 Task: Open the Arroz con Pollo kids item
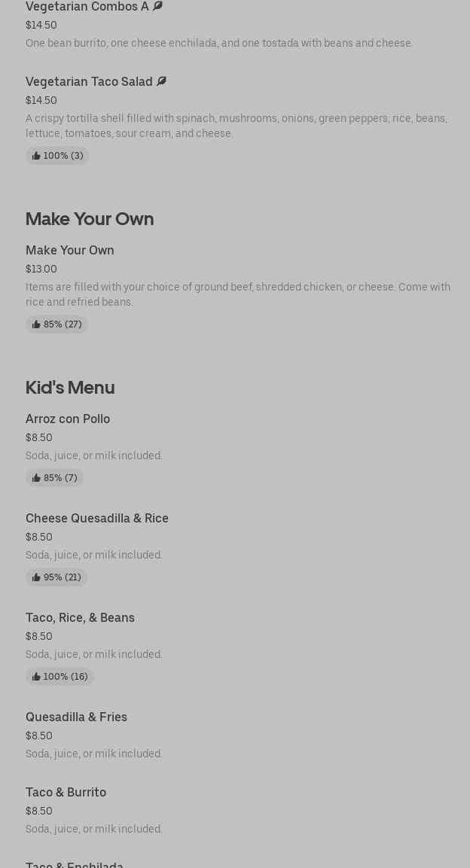68,419
